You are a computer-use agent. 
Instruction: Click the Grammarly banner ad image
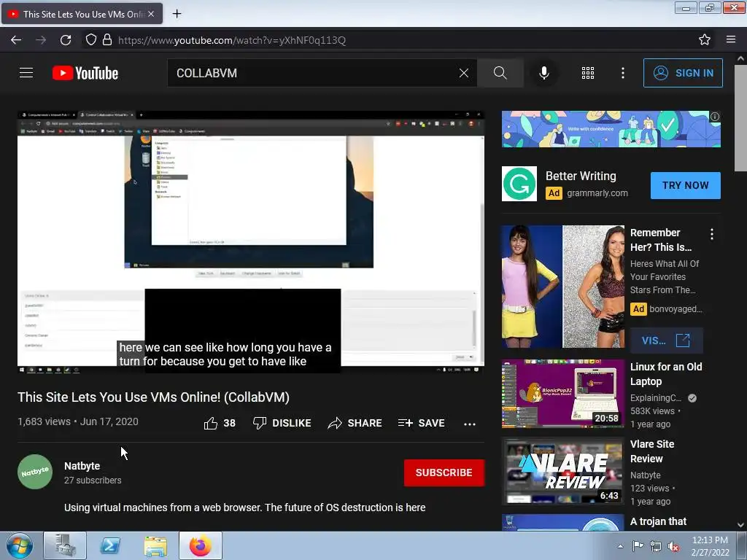click(x=611, y=129)
